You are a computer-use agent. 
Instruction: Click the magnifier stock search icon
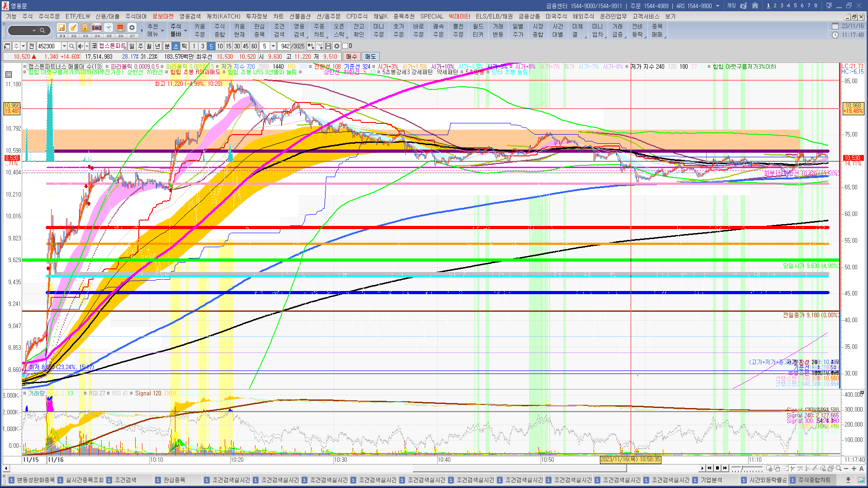point(71,46)
